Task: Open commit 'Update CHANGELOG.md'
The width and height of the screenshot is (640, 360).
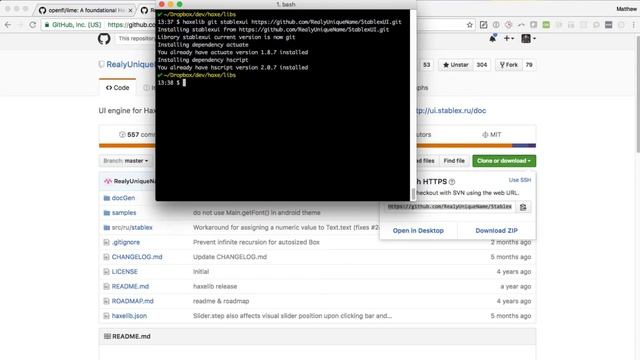Action: (230, 257)
